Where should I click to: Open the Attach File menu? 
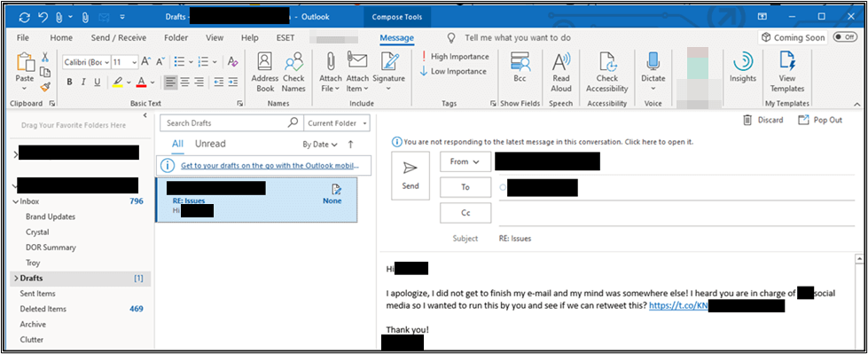(331, 72)
